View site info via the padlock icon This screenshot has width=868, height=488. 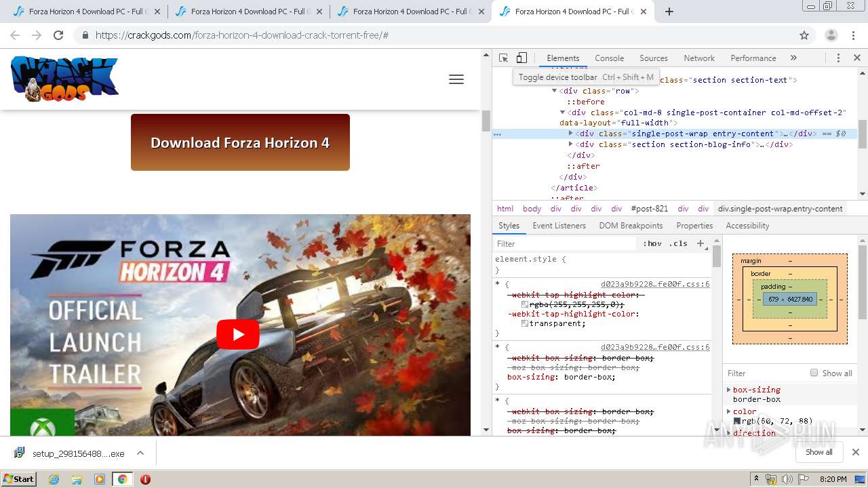tap(85, 35)
